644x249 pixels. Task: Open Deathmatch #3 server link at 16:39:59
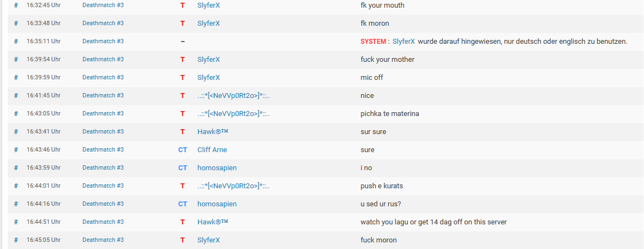tap(103, 78)
